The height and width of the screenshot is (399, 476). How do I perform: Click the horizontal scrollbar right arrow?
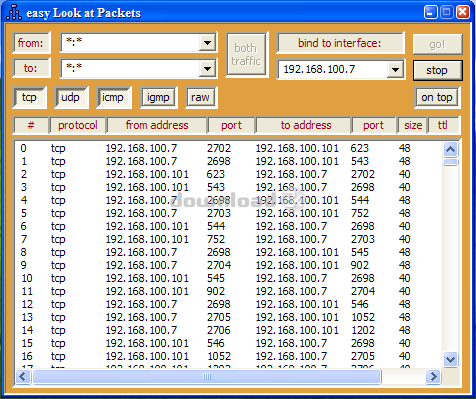coord(434,377)
